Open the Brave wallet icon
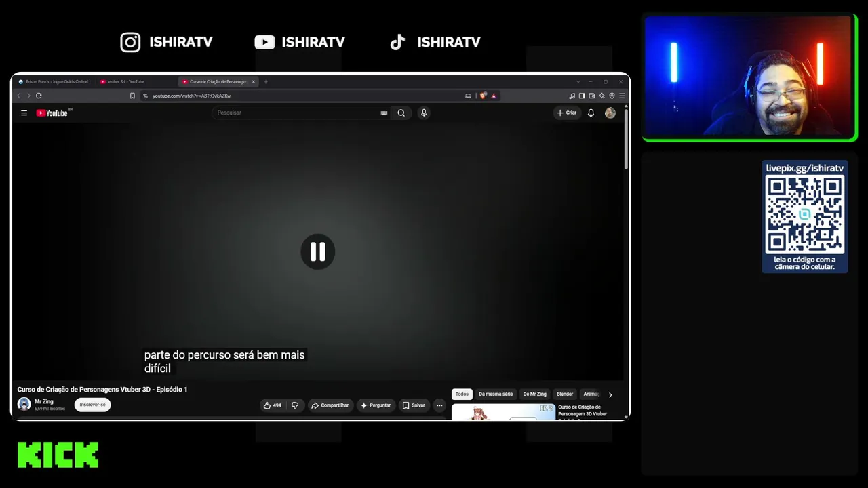This screenshot has height=488, width=868. [592, 96]
